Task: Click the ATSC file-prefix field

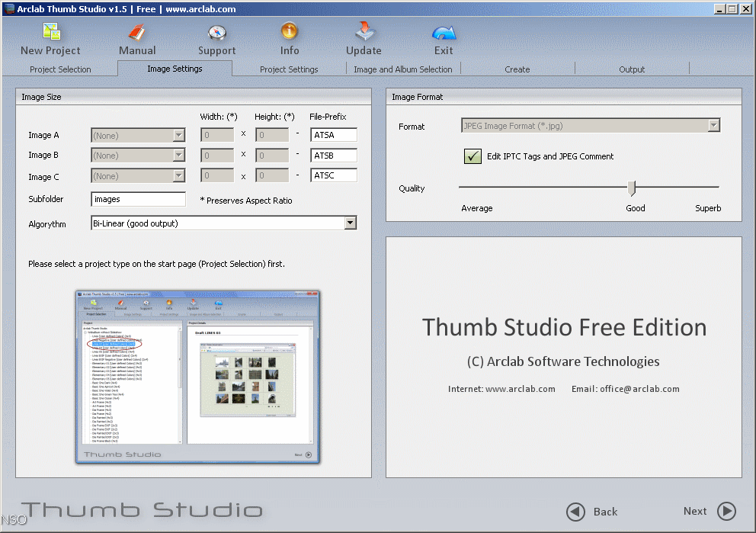Action: [334, 175]
